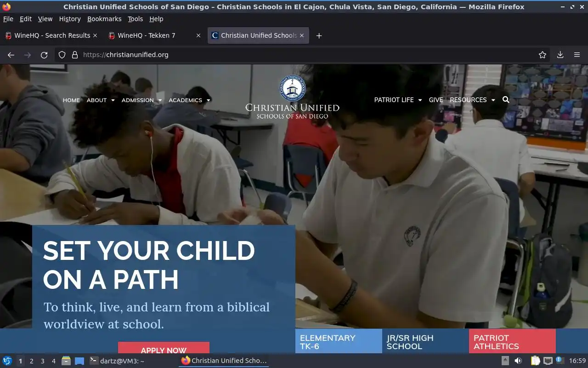This screenshot has height=368, width=588.
Task: Open the Firefox downloads panel
Action: click(x=560, y=55)
